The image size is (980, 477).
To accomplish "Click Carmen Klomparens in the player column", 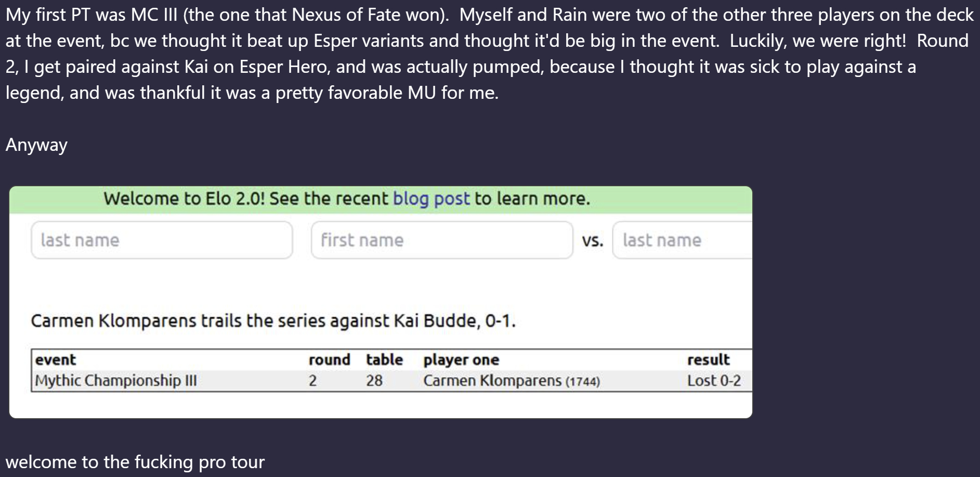I will 493,381.
